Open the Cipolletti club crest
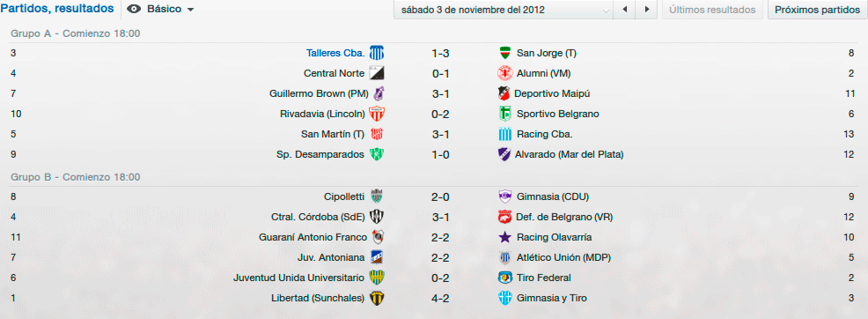Viewport: 868px width, 319px height. 377,197
